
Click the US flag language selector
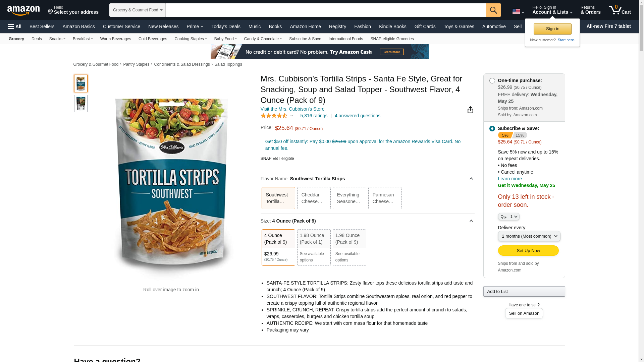[518, 12]
